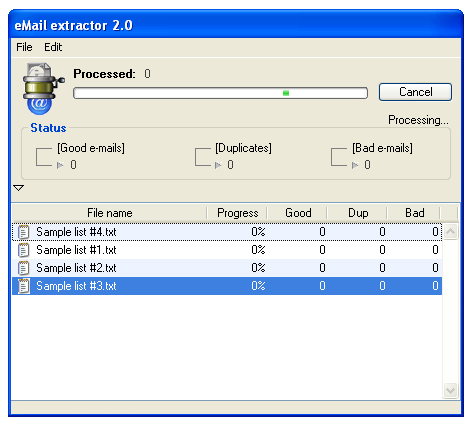Cancel the processing operation
472x425 pixels.
(x=415, y=92)
